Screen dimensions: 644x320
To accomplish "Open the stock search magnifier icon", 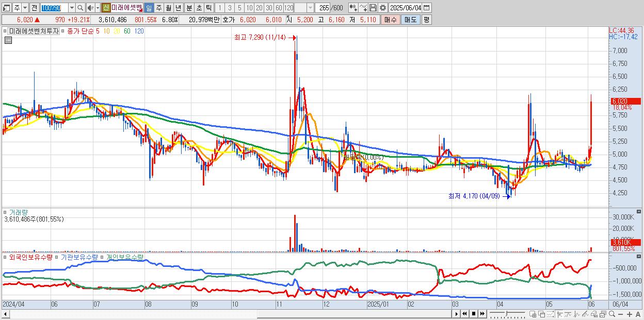I will pyautogui.click(x=81, y=8).
